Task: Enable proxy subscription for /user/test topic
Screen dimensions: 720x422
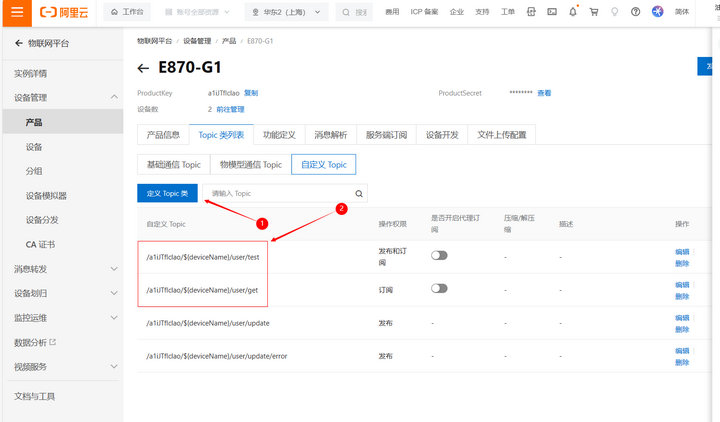Action: [x=438, y=256]
